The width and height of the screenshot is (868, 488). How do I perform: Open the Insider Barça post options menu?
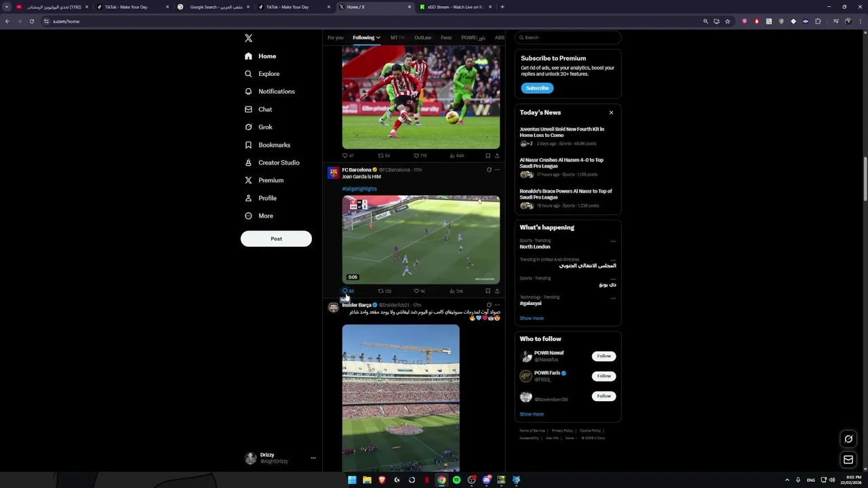(x=497, y=305)
